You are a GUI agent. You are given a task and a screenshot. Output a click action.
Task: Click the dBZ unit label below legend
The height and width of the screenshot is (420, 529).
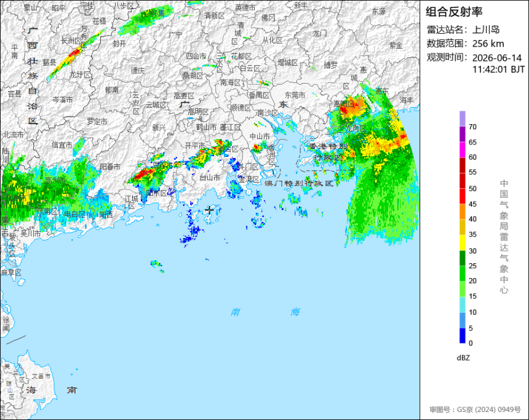(463, 358)
